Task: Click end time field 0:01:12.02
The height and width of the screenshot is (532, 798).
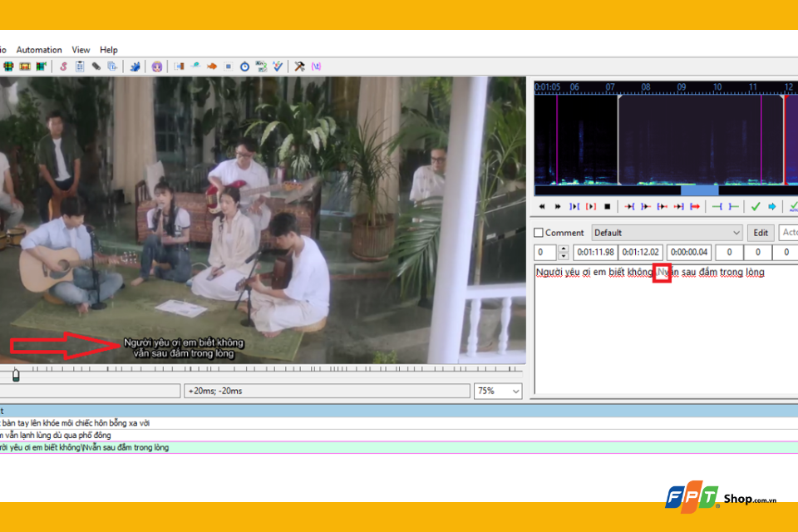Action: pyautogui.click(x=640, y=252)
